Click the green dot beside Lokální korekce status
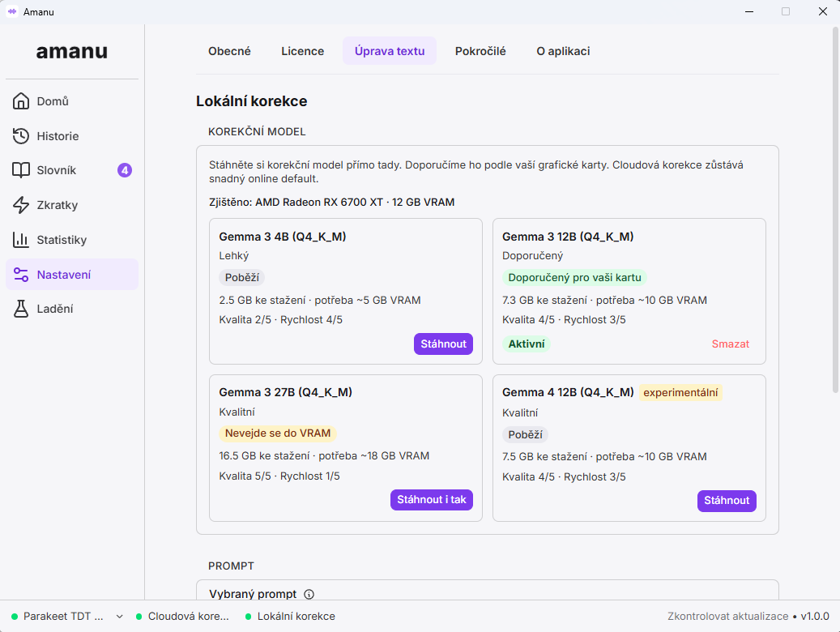Image resolution: width=840 pixels, height=632 pixels. tap(248, 617)
